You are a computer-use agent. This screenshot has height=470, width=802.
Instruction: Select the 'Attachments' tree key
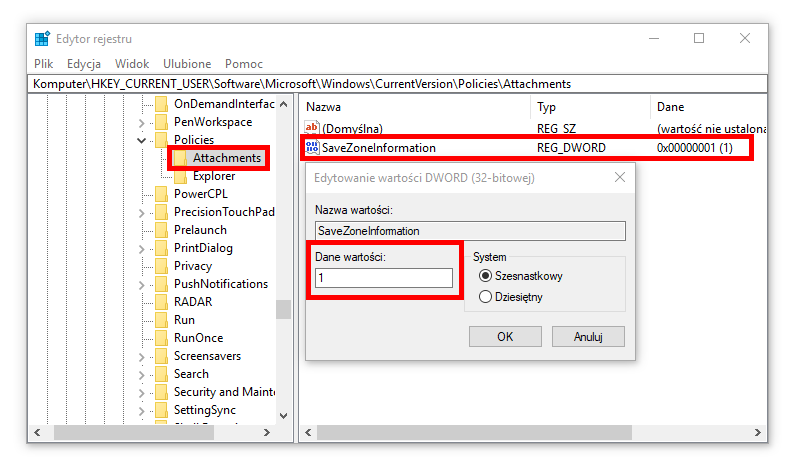[x=227, y=158]
